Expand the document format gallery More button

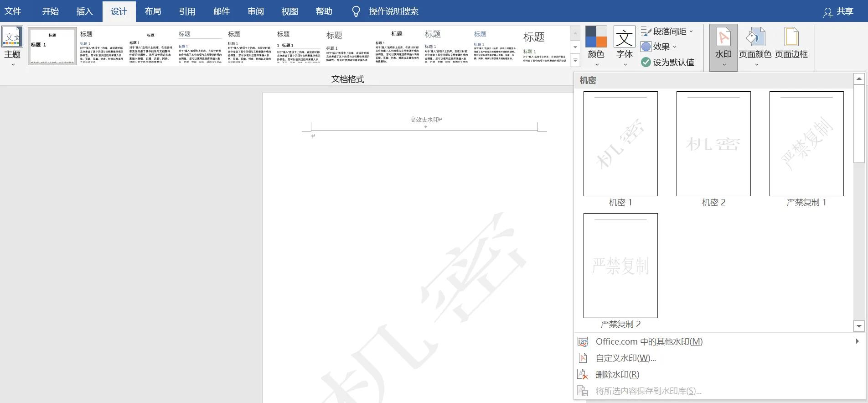(x=575, y=60)
